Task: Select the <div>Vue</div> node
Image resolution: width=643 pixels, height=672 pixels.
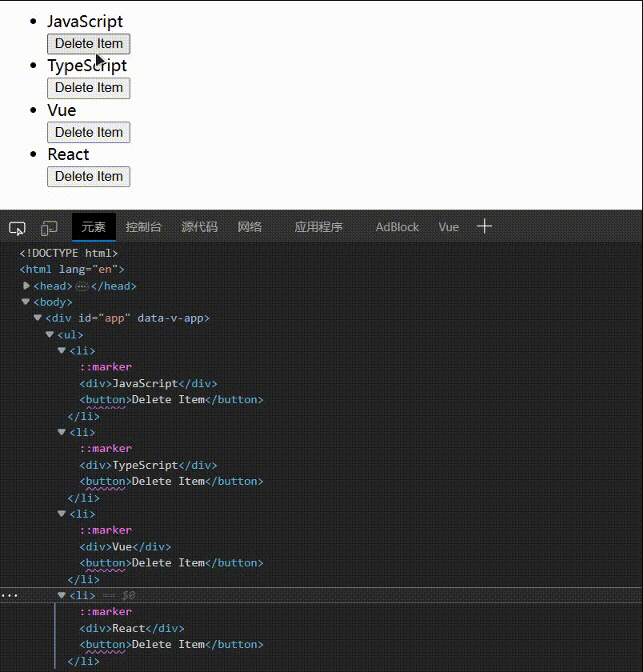Action: (125, 547)
